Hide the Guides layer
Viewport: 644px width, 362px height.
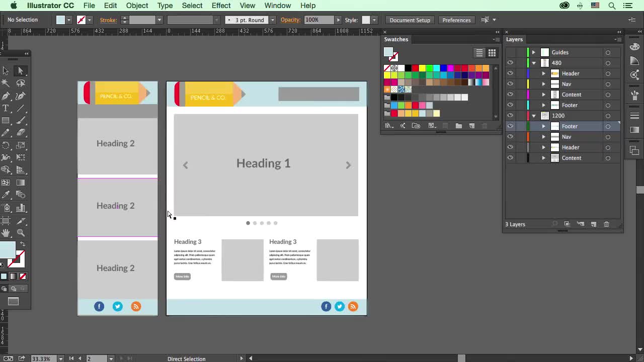pyautogui.click(x=510, y=52)
